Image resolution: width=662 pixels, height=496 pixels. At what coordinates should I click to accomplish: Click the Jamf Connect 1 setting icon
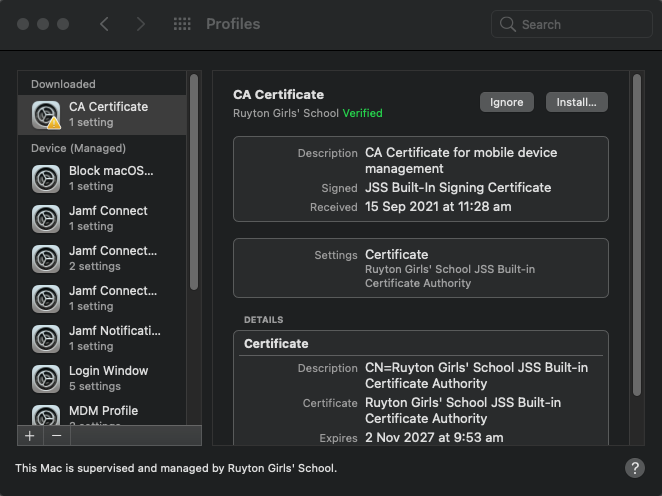tap(46, 219)
